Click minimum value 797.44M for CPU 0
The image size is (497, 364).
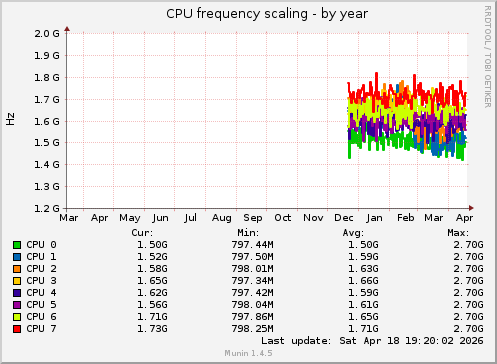pos(252,245)
